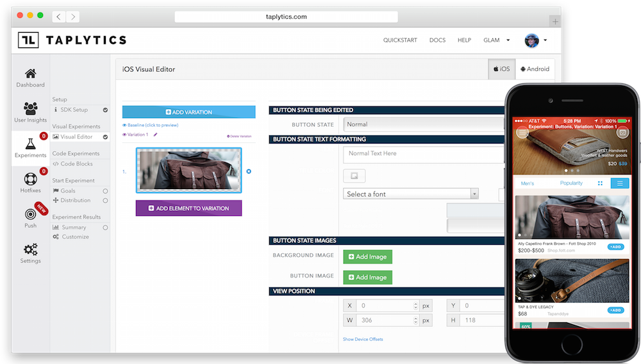Switch phone app to list view
The width and height of the screenshot is (641, 364).
point(620,183)
